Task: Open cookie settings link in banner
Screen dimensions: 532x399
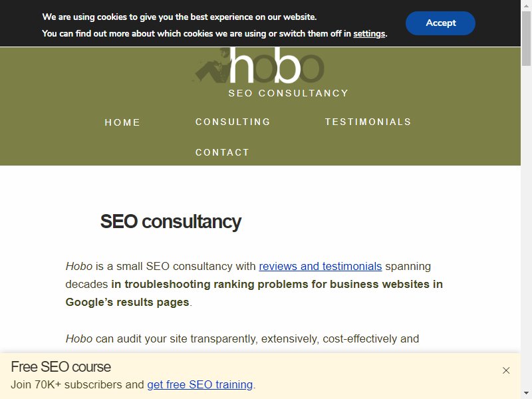Action: coord(369,34)
